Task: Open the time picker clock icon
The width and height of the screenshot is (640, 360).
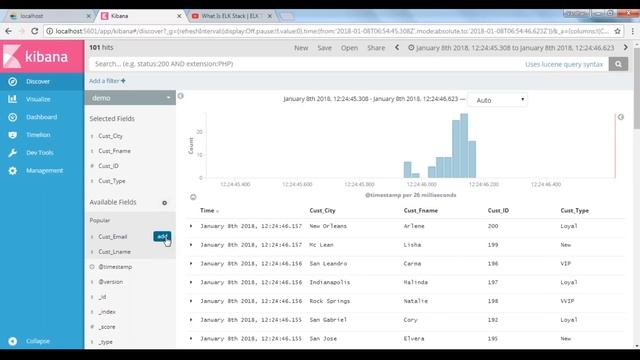Action: click(411, 48)
